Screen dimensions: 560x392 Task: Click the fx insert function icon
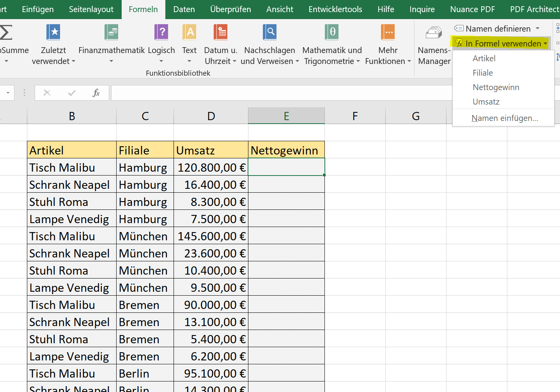(96, 93)
